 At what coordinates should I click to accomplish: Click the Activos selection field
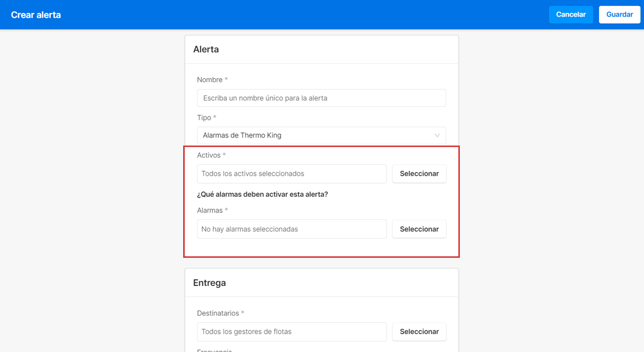tap(291, 174)
